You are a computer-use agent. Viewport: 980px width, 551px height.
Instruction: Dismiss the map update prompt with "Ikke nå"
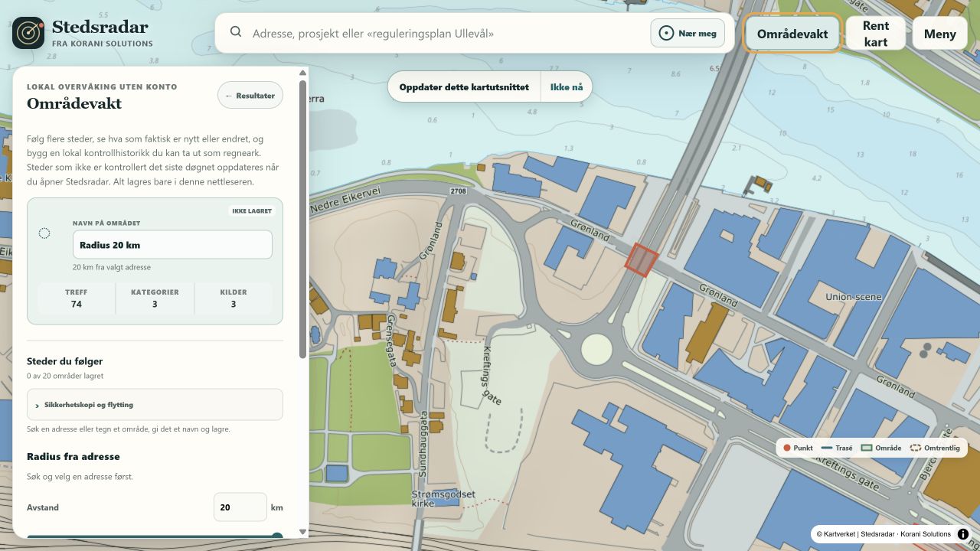[567, 87]
